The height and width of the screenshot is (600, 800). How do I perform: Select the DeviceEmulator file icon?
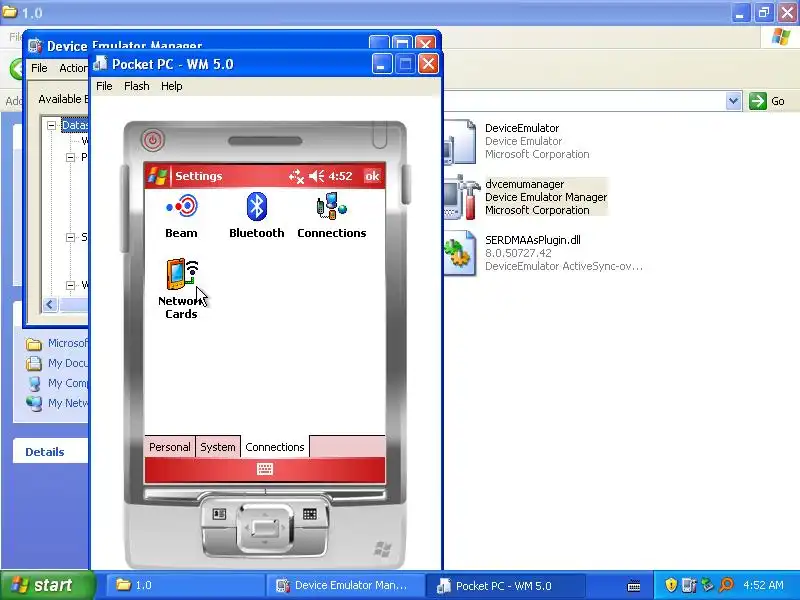pyautogui.click(x=460, y=142)
